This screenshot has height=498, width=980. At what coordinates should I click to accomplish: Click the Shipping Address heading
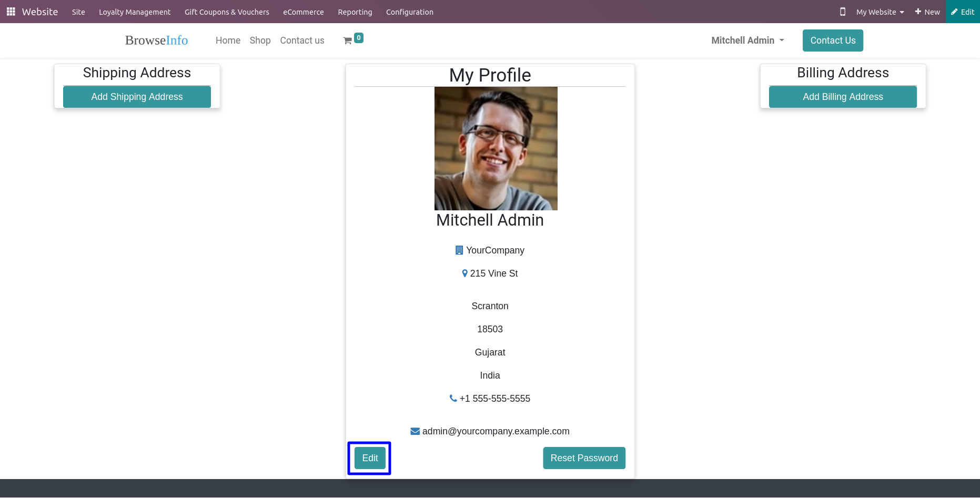[x=137, y=73]
